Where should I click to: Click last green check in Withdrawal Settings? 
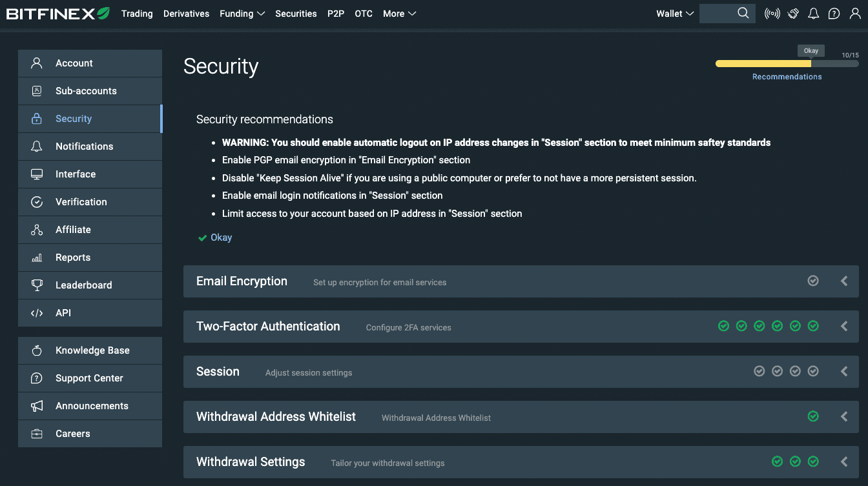[x=813, y=461]
